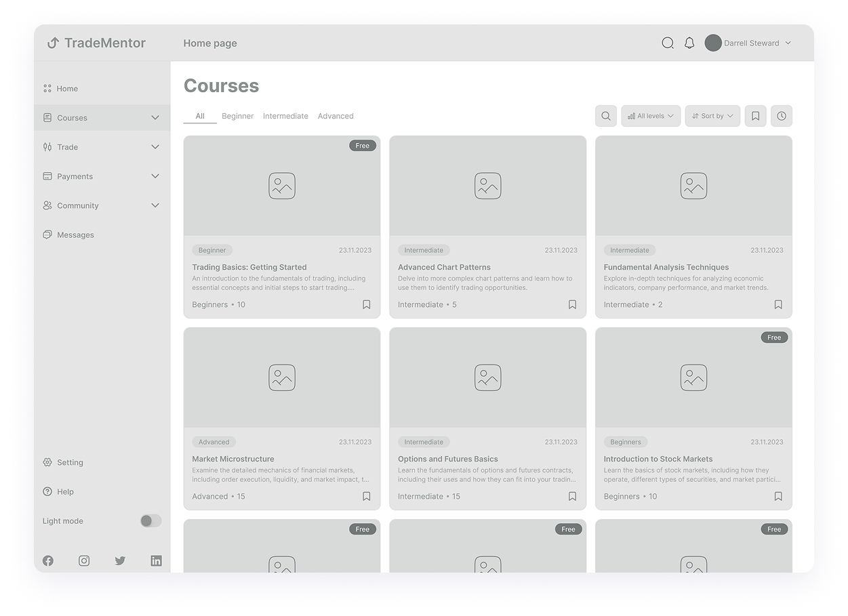Click 'Beginners • 10' on Trading Basics card
848x616 pixels.
click(218, 304)
